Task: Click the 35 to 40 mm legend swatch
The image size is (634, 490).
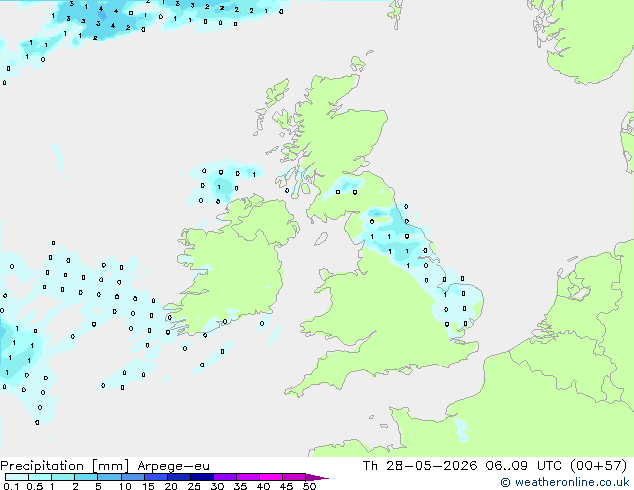Action: pyautogui.click(x=248, y=477)
